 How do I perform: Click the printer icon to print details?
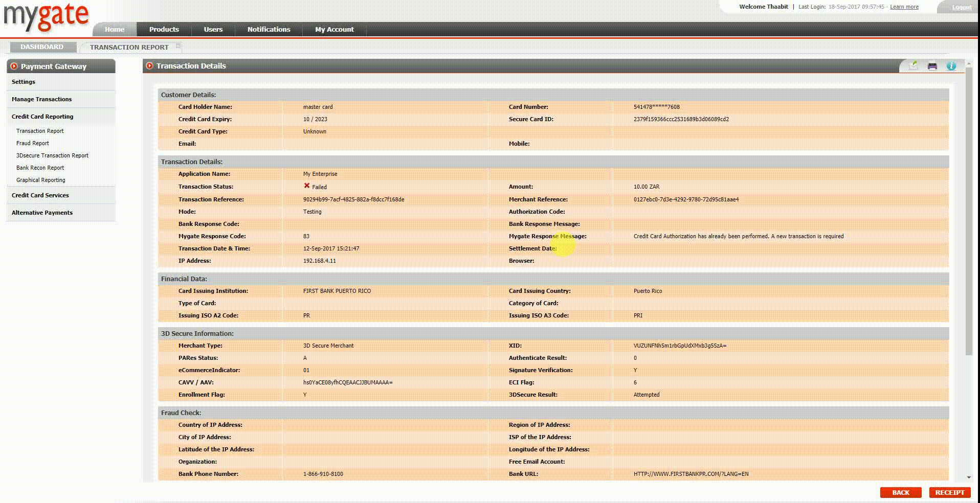coord(932,66)
